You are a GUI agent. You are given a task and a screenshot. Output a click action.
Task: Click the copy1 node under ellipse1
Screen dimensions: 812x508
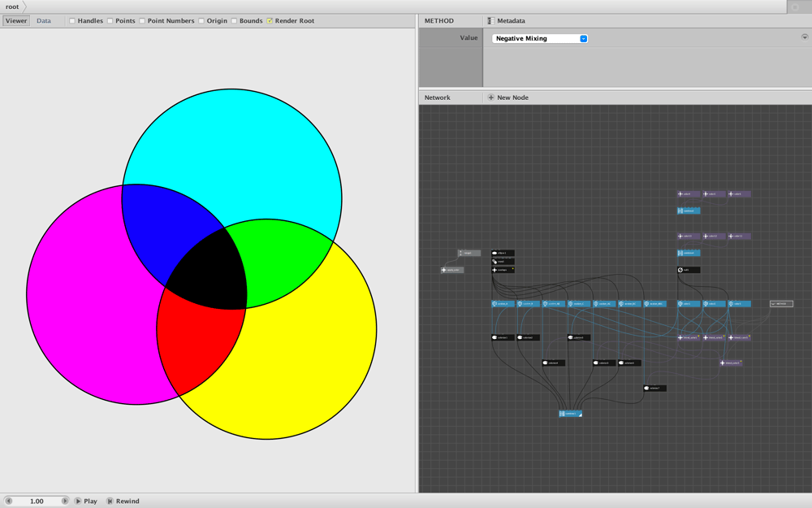(503, 261)
